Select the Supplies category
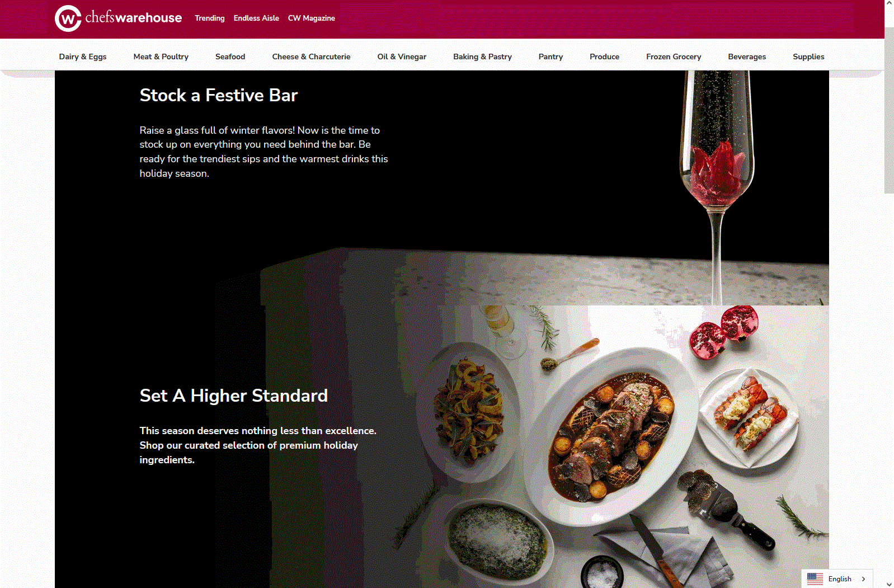894x588 pixels. point(808,57)
